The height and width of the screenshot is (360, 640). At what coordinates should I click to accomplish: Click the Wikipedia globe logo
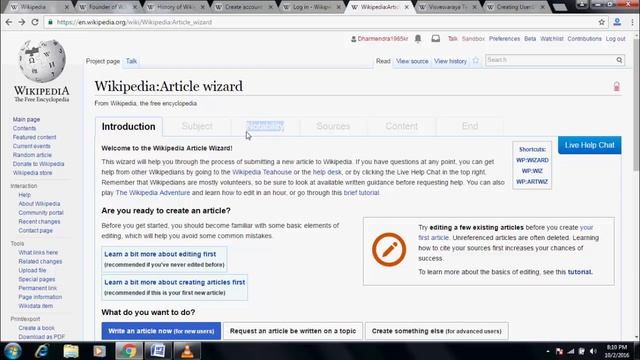[42, 61]
